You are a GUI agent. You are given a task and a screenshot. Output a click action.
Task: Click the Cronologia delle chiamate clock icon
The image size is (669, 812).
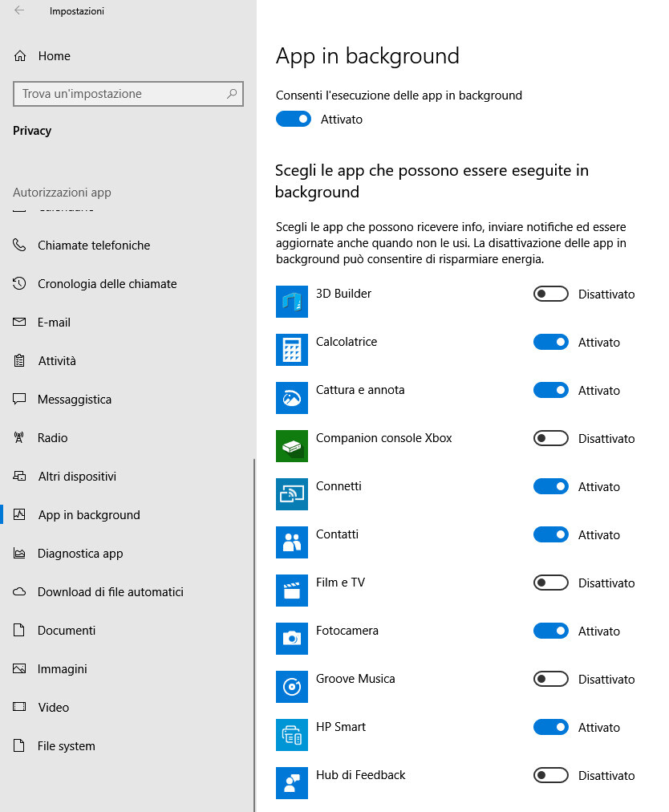19,283
